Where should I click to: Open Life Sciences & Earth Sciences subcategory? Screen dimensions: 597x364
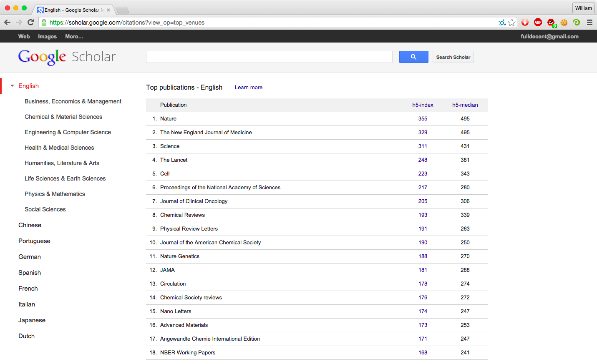click(65, 178)
